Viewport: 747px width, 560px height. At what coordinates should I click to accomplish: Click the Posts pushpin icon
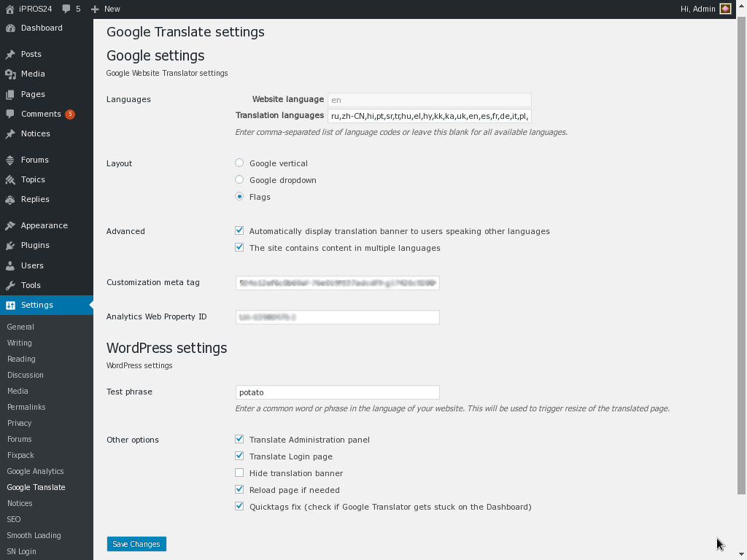[x=10, y=55]
